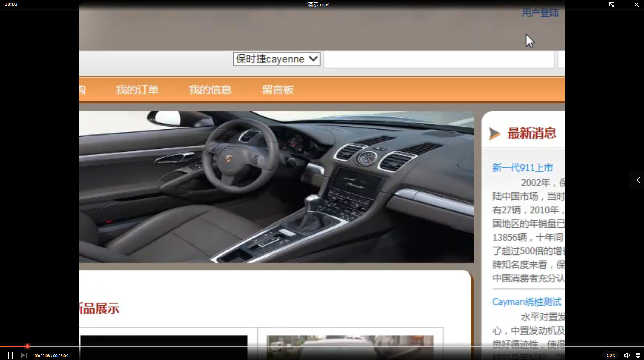Exit fullscreen mode
Screen dimensions: 644x360
point(638,355)
